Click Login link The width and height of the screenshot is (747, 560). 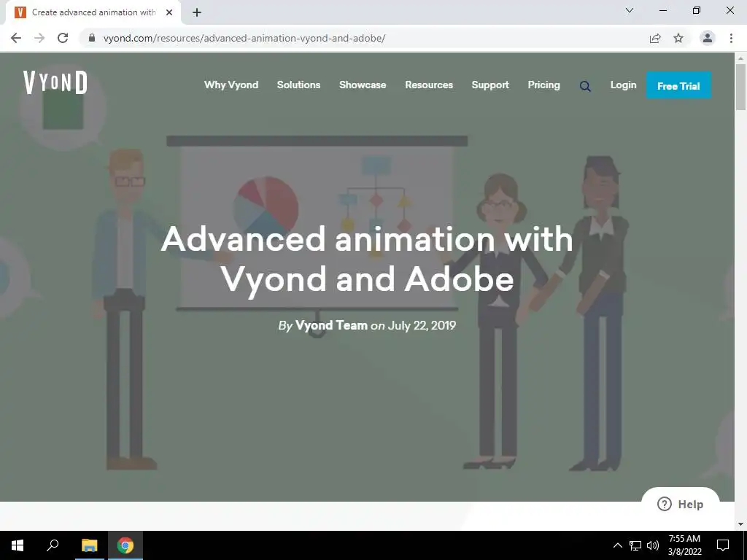point(623,85)
